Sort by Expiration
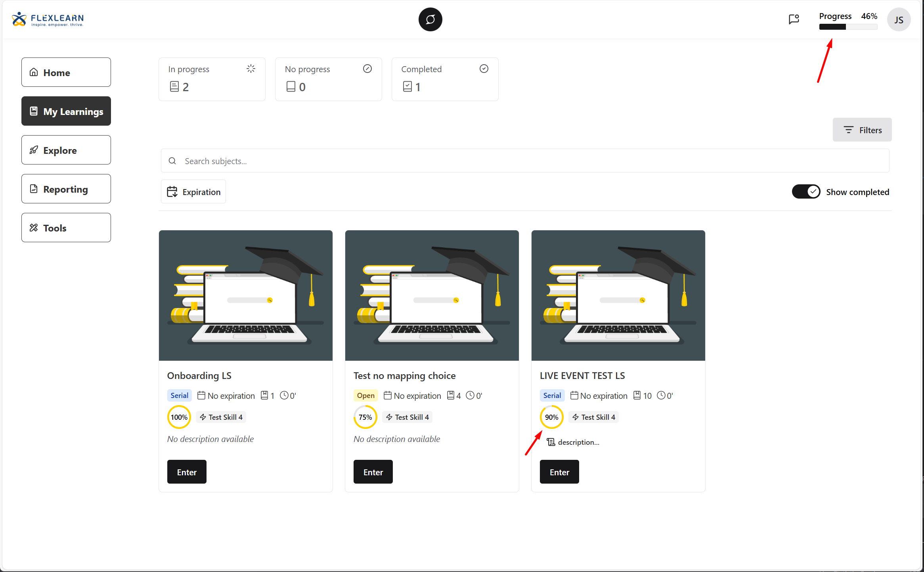924x572 pixels. tap(193, 192)
